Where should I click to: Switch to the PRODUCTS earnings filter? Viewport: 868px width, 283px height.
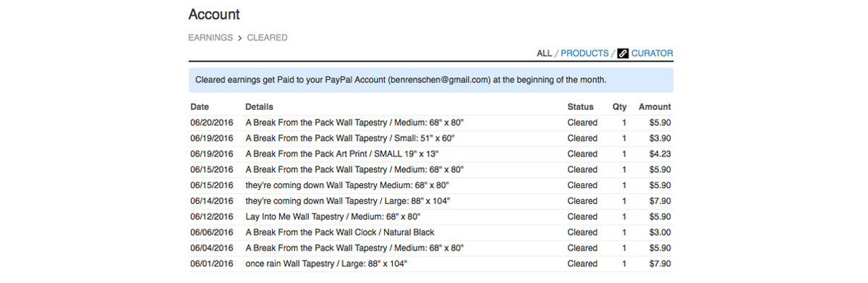click(x=584, y=53)
